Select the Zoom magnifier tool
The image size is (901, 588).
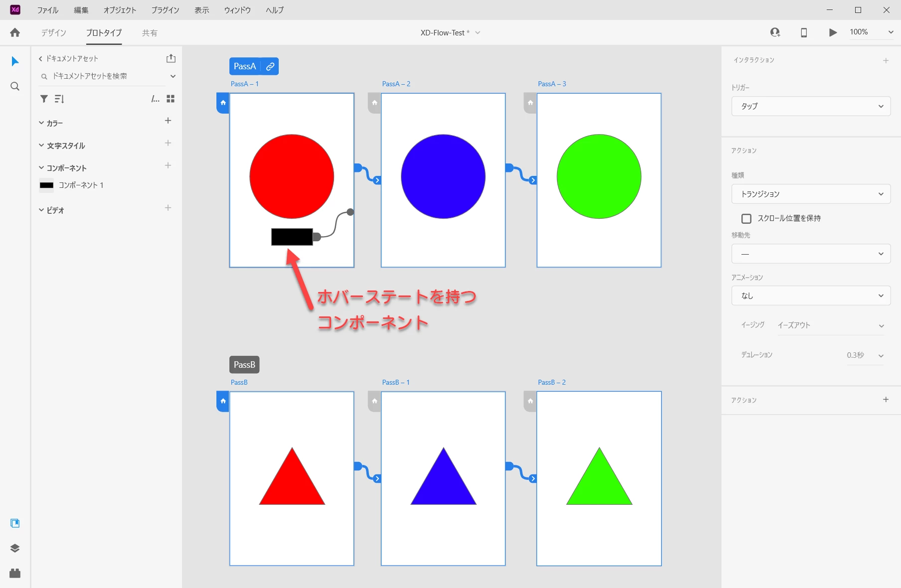coord(15,86)
